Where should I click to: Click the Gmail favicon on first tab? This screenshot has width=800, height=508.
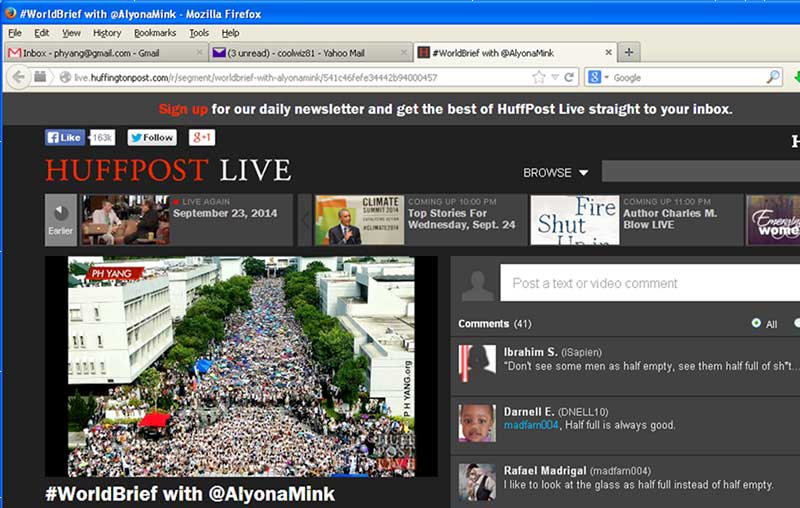pos(15,53)
